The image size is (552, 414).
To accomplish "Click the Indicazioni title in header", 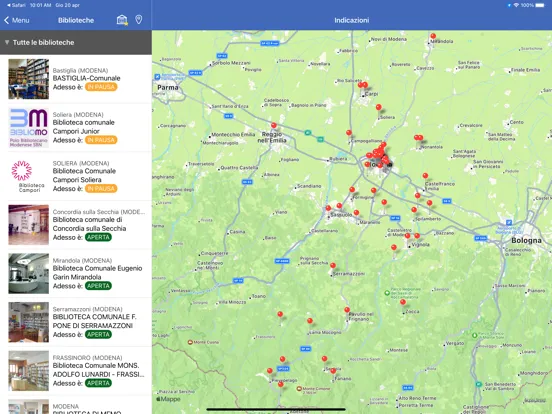I will [352, 20].
